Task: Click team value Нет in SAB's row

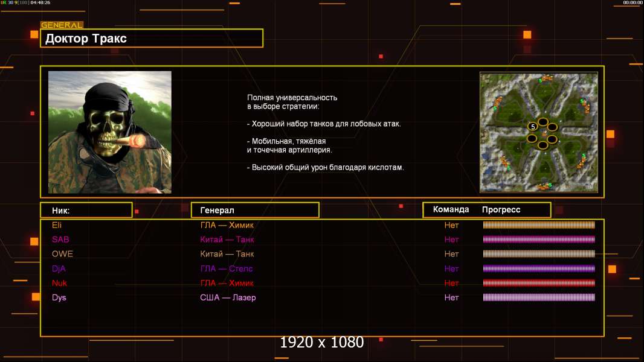Action: (451, 240)
